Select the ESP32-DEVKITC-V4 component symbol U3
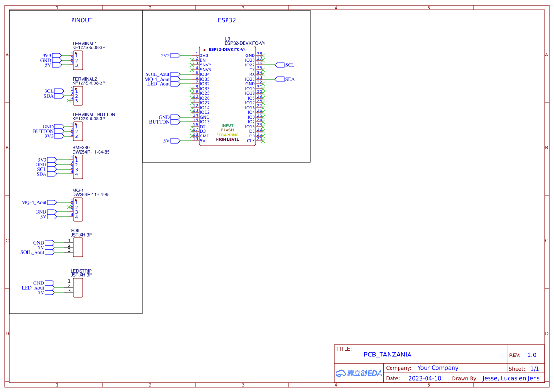Viewport: 554px width, 392px height. tap(227, 95)
